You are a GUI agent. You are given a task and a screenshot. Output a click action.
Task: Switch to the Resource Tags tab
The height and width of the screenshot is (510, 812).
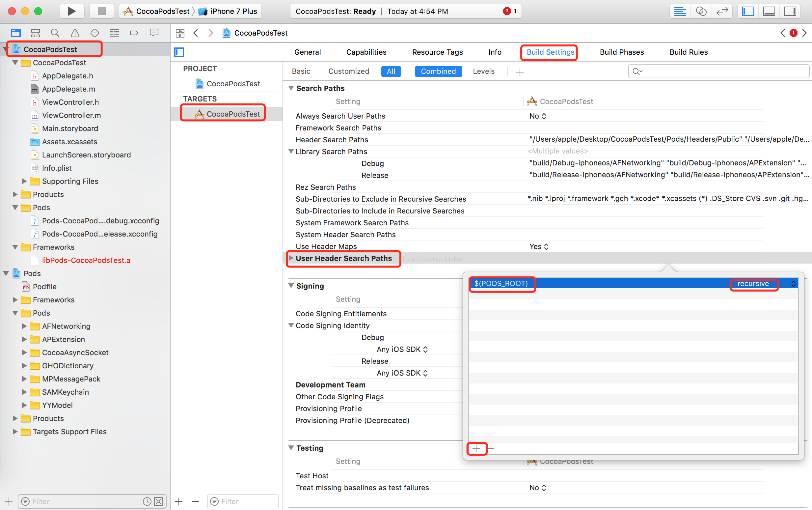437,52
